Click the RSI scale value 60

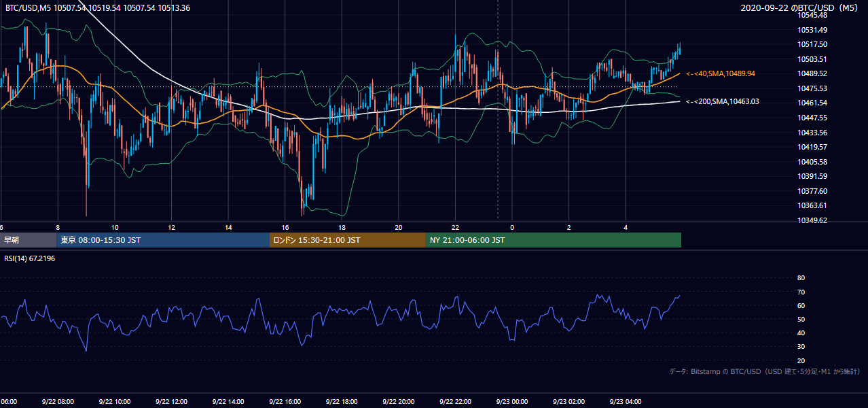pos(801,305)
